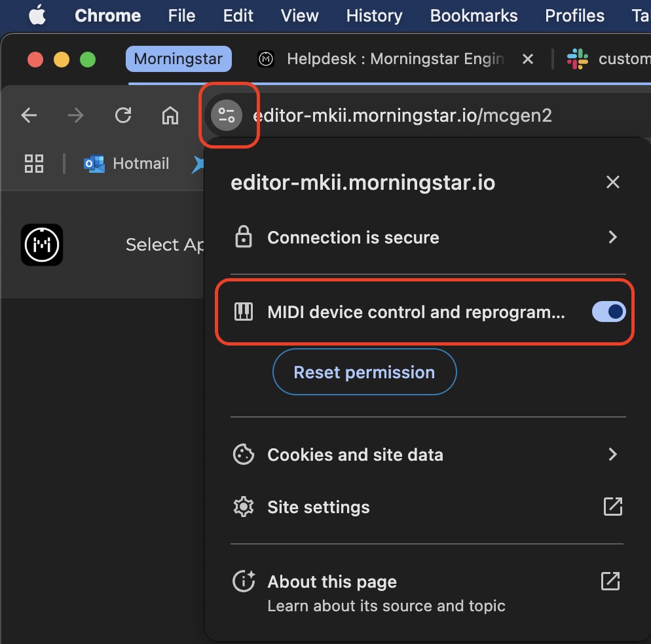Open the apps grid in bookmarks bar

tap(34, 164)
